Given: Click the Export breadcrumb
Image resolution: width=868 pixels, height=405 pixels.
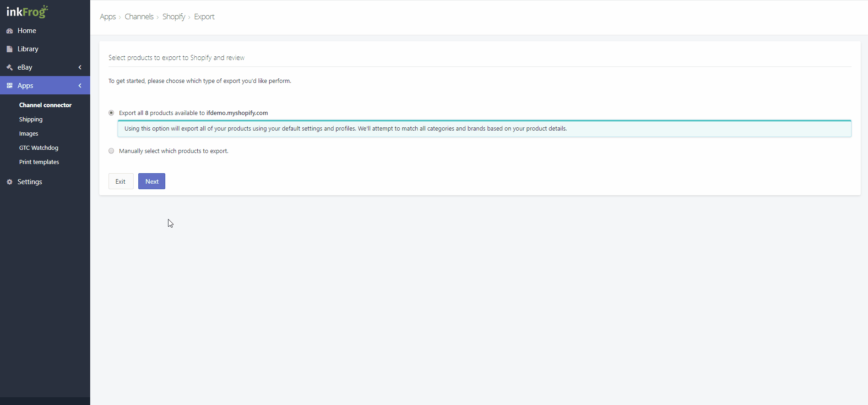Looking at the screenshot, I should coord(204,16).
